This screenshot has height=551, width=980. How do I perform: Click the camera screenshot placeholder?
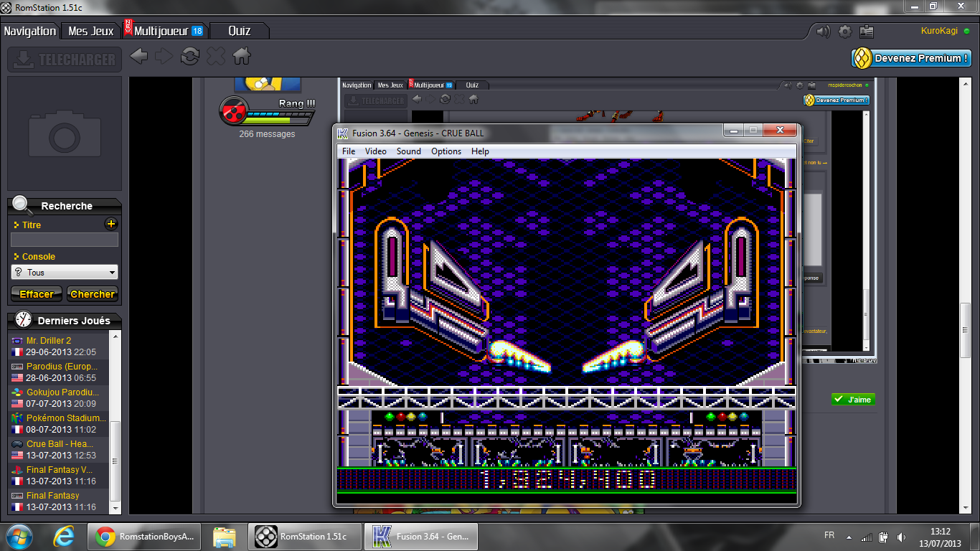pyautogui.click(x=65, y=133)
